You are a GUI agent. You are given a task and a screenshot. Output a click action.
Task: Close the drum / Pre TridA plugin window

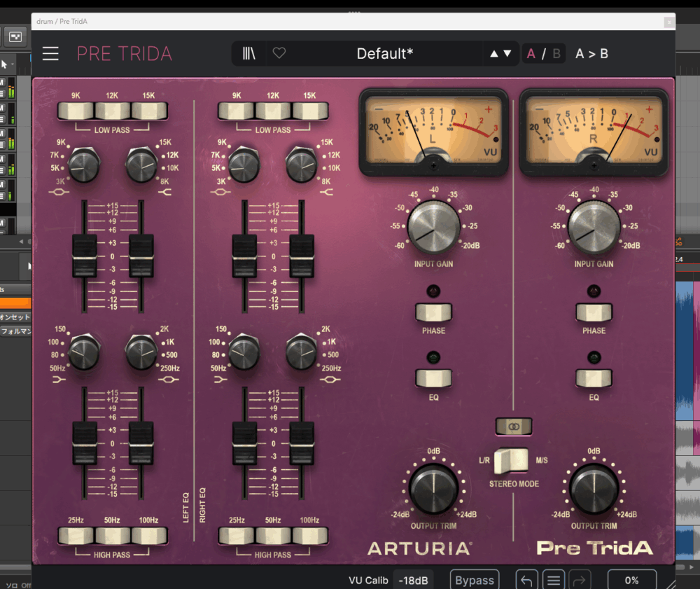[x=668, y=22]
